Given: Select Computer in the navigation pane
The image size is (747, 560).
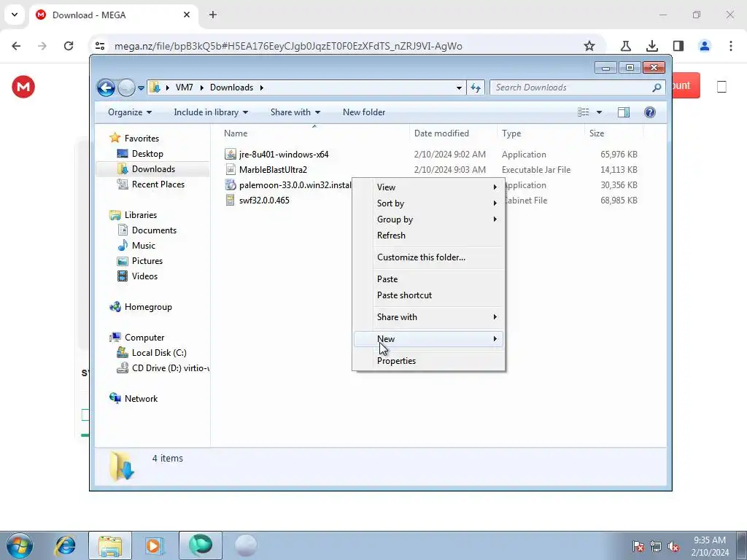Looking at the screenshot, I should coord(144,338).
